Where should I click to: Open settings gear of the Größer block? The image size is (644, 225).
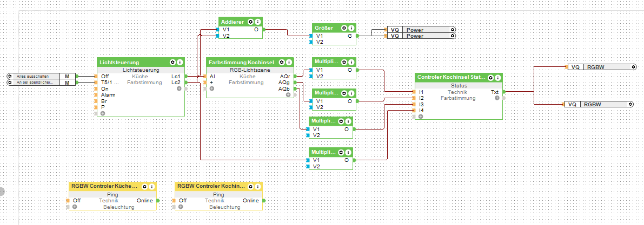click(344, 28)
